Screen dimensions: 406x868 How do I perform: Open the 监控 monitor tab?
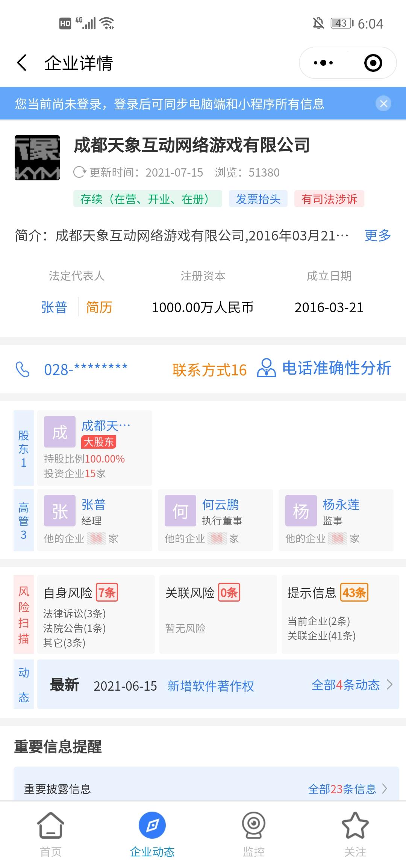[254, 833]
